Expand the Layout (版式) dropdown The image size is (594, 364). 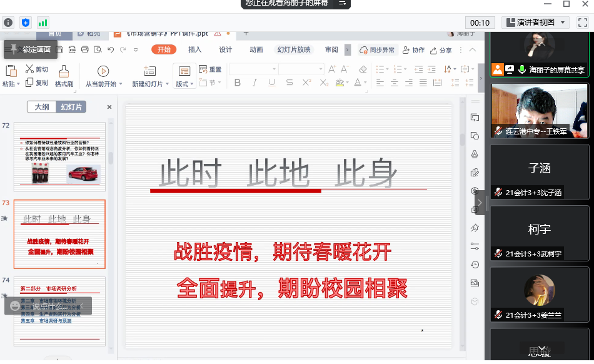click(x=184, y=84)
